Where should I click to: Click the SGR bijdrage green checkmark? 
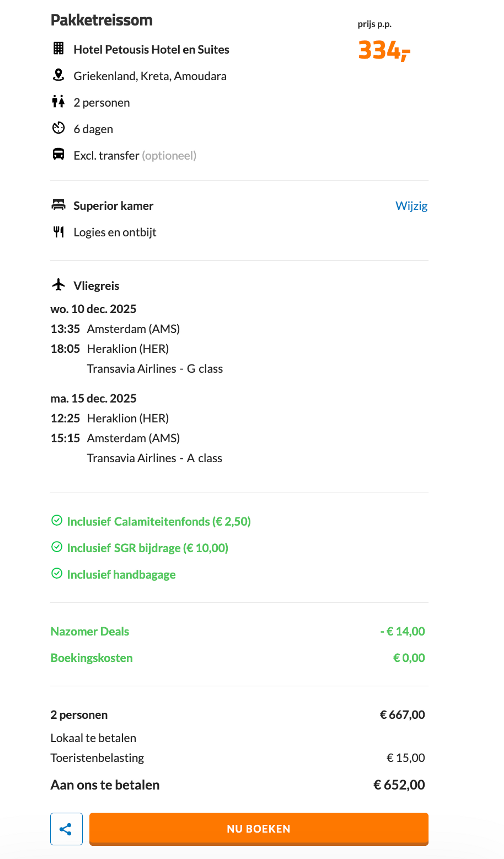click(x=57, y=547)
